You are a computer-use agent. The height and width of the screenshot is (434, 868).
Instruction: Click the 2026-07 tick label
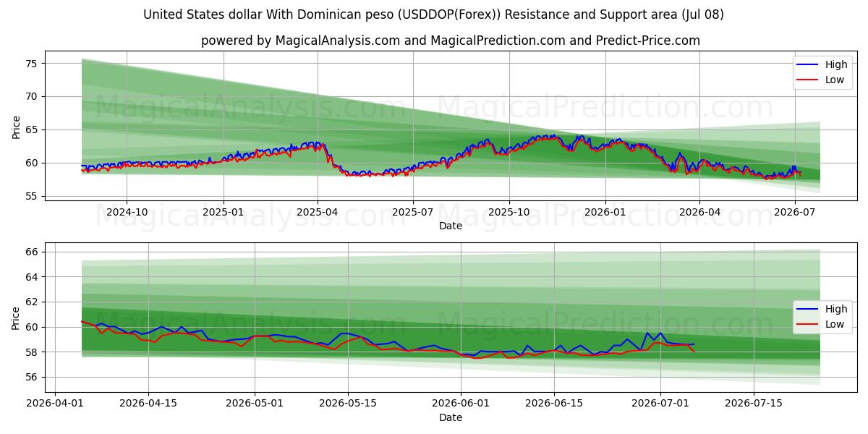[x=795, y=212]
